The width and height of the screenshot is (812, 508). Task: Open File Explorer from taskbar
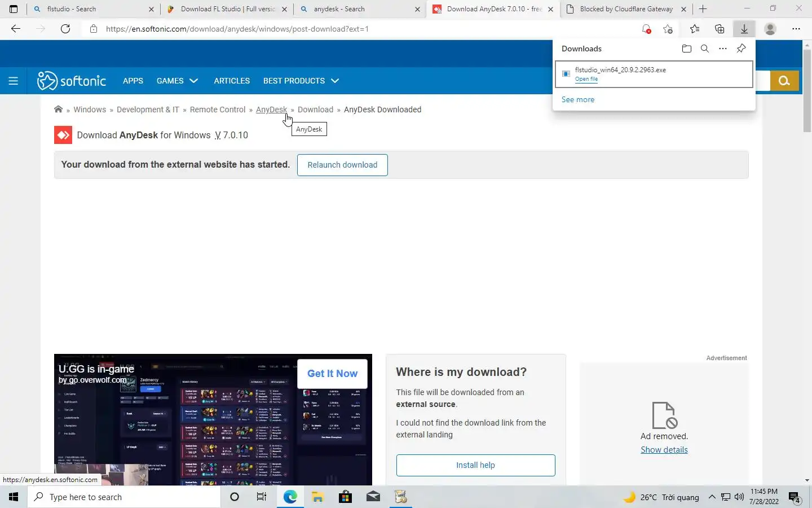[317, 497]
